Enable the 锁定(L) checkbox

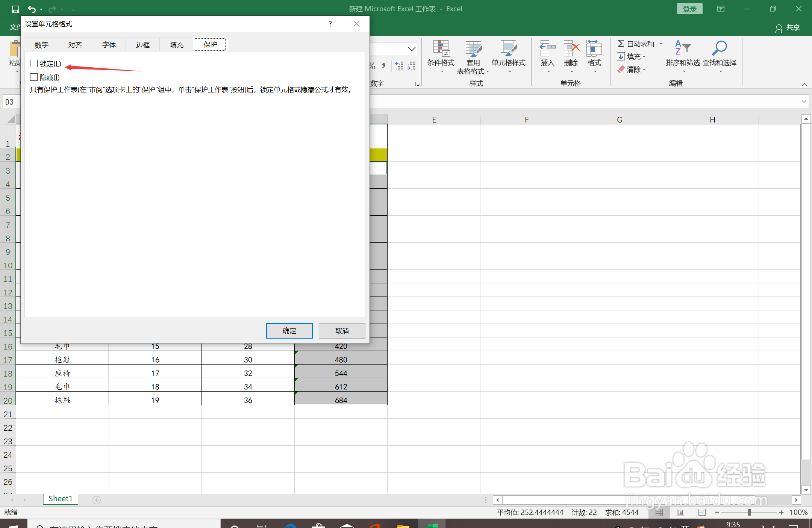34,64
